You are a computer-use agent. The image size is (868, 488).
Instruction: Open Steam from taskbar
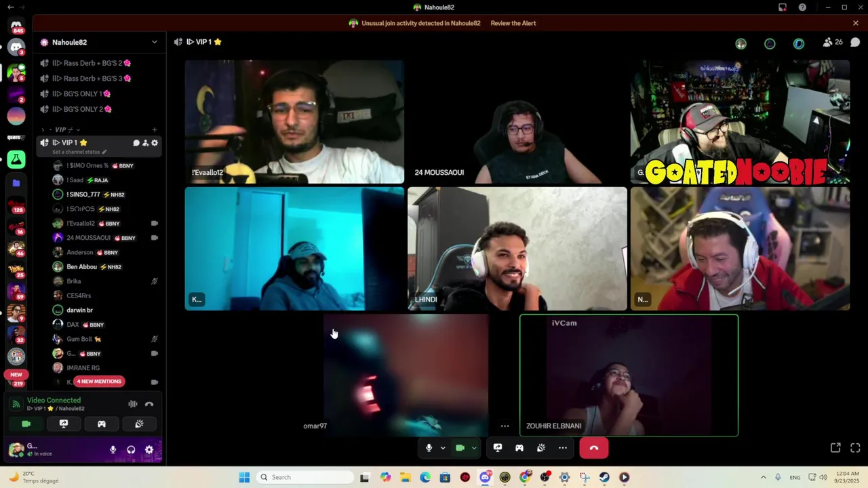(604, 477)
